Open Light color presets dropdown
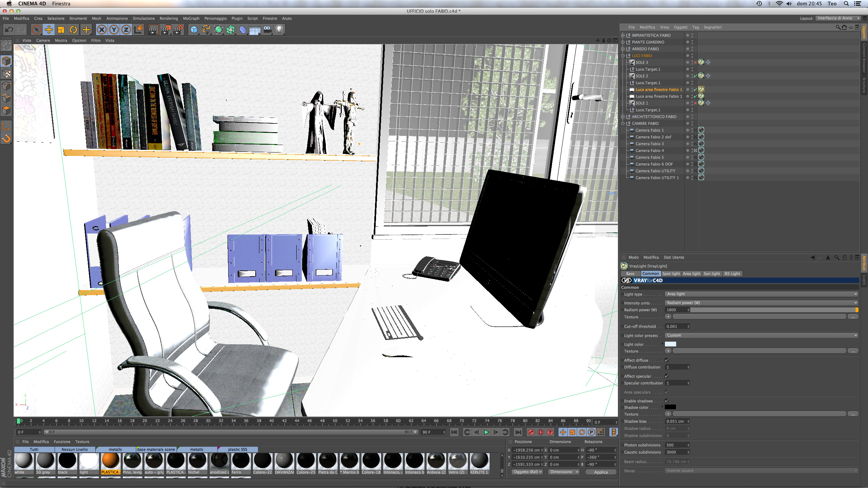 tap(761, 335)
